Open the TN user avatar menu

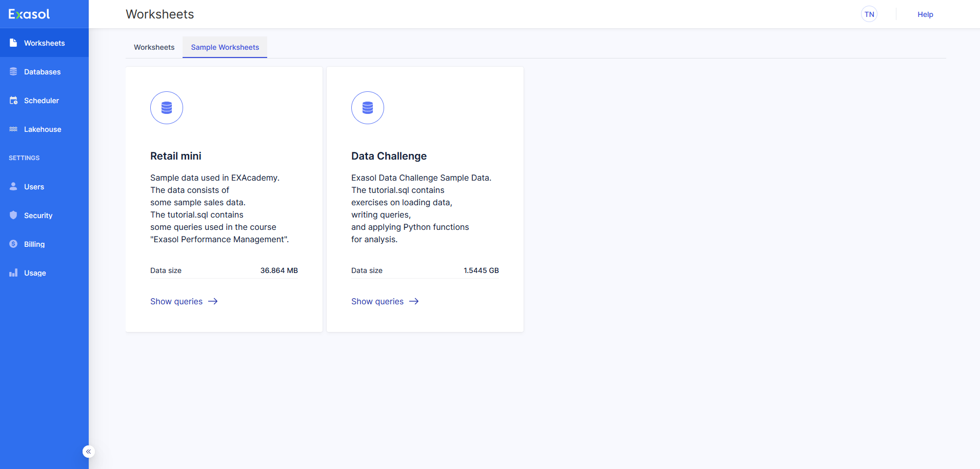[x=869, y=14]
